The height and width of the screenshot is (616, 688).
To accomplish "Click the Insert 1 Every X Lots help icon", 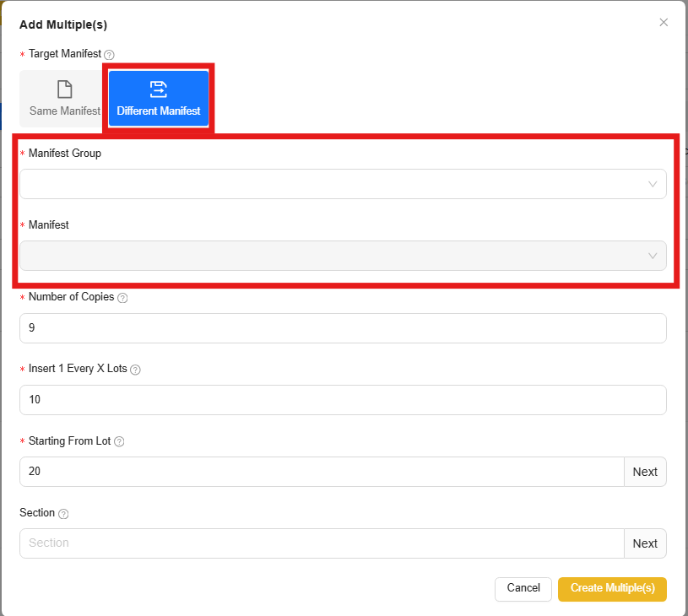I will pos(136,370).
